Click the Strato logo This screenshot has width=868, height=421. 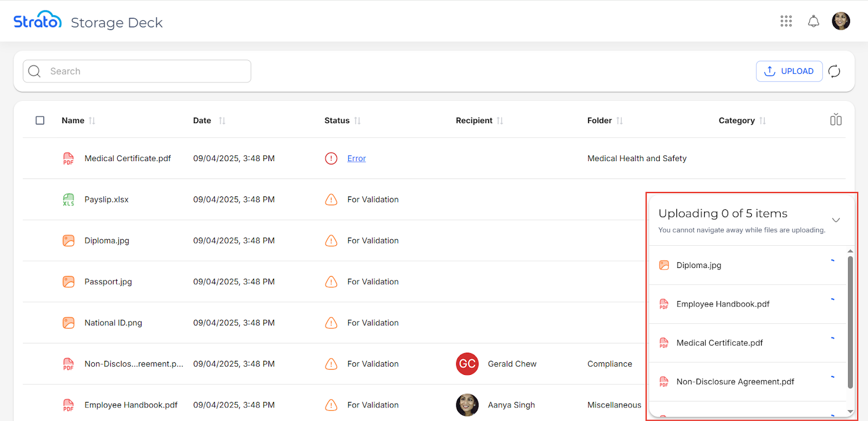[37, 20]
